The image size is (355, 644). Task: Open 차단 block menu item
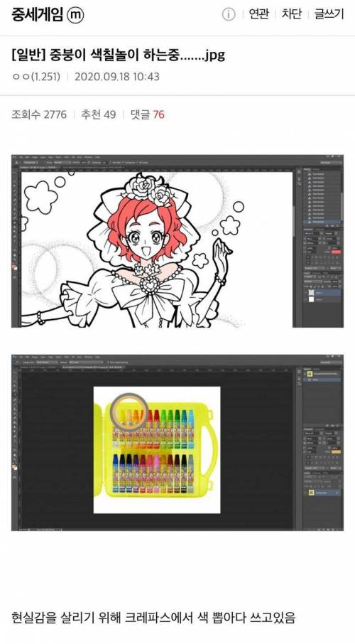(x=292, y=14)
